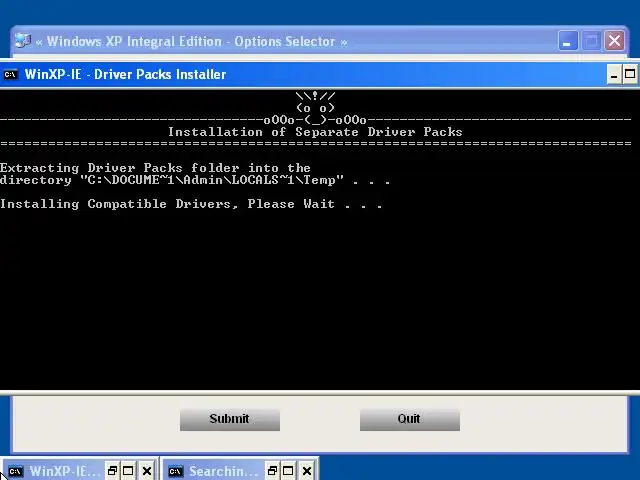Click the Quit button in Options Selector
640x480 pixels.
(410, 420)
